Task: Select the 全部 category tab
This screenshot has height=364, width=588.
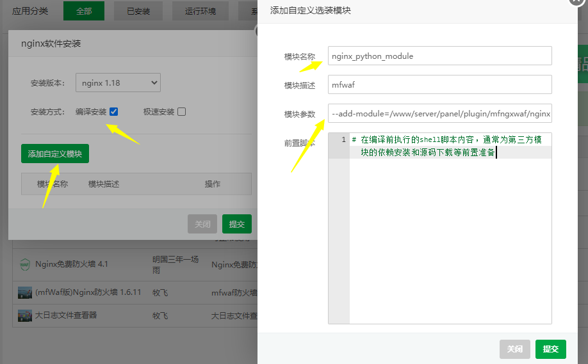Action: (83, 11)
